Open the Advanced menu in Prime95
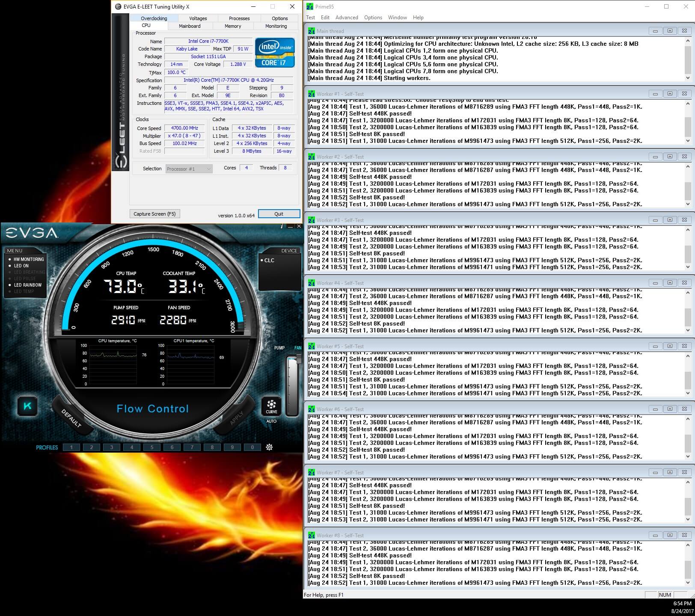This screenshot has height=616, width=695. (347, 18)
